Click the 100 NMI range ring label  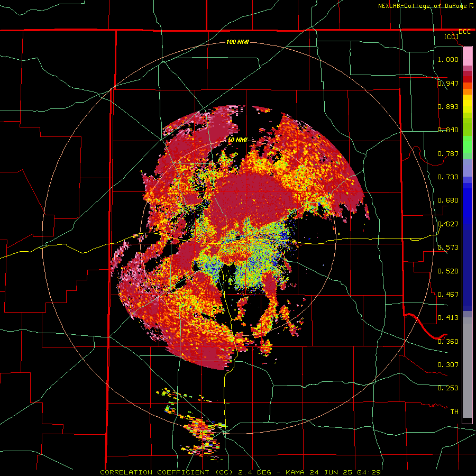pos(237,42)
